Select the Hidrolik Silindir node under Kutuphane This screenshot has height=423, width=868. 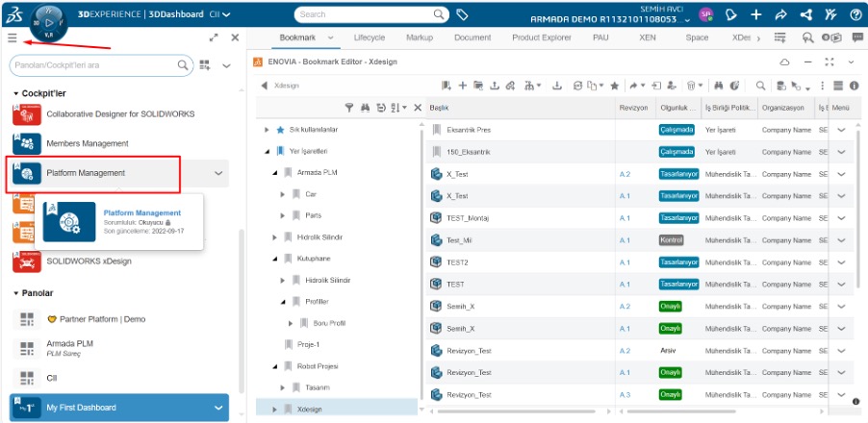point(328,281)
